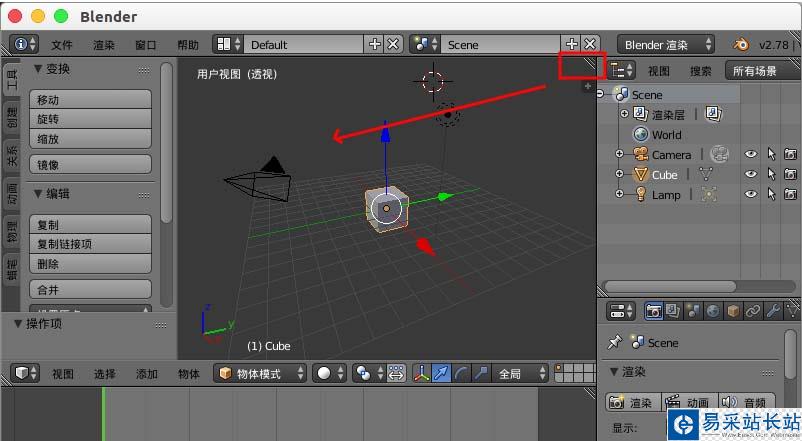Open the 全局 transform orientation dropdown
This screenshot has width=802, height=441.
(520, 373)
